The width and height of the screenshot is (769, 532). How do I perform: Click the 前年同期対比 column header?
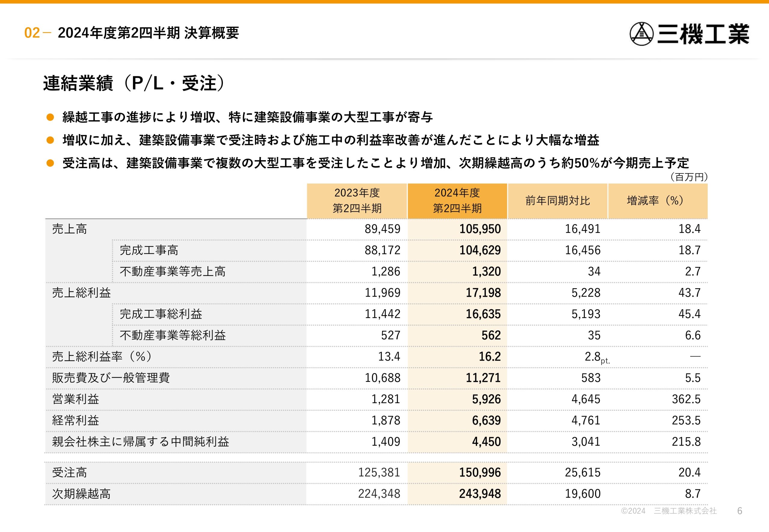558,201
